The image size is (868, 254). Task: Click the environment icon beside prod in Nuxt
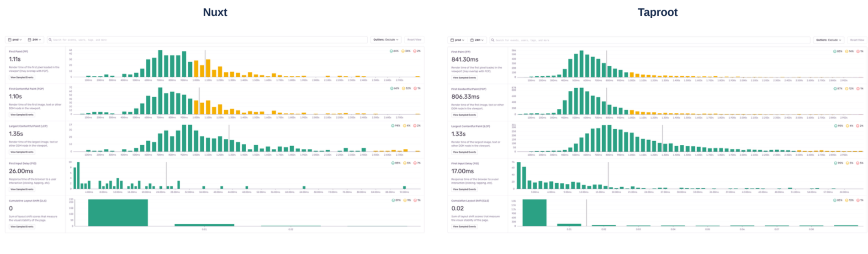pos(10,40)
